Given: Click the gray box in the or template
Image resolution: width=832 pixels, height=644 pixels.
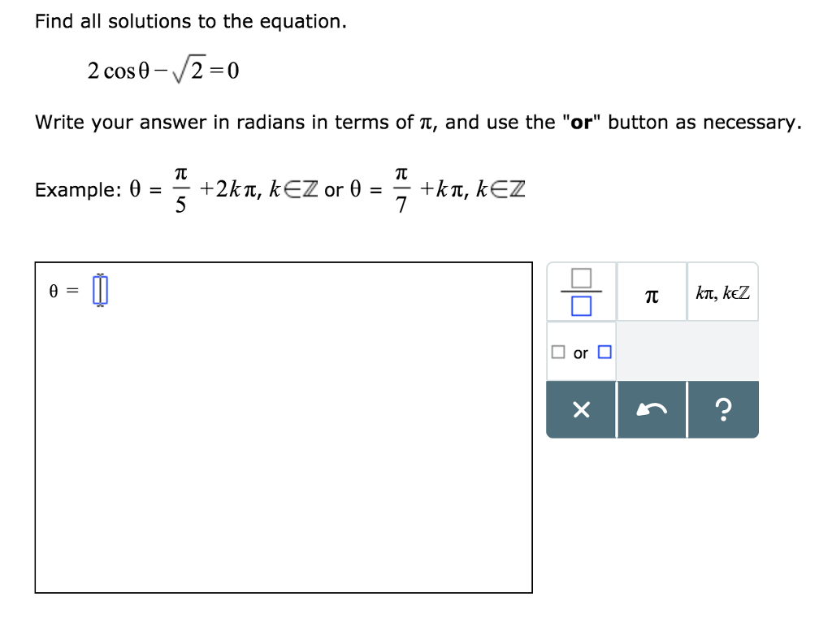Looking at the screenshot, I should point(558,352).
